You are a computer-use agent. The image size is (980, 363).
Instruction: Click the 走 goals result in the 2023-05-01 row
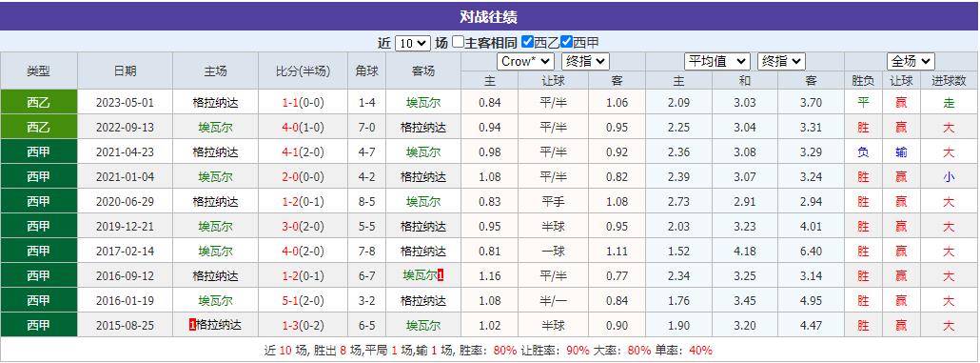click(949, 103)
